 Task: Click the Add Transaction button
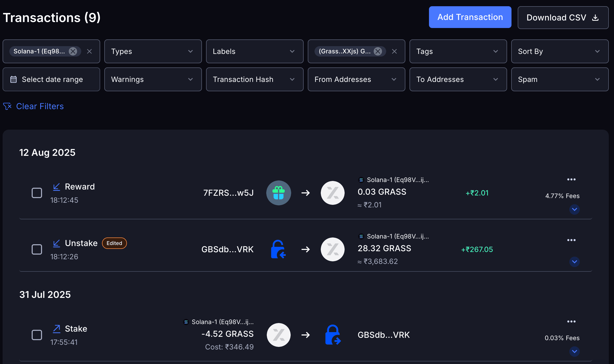(x=470, y=17)
